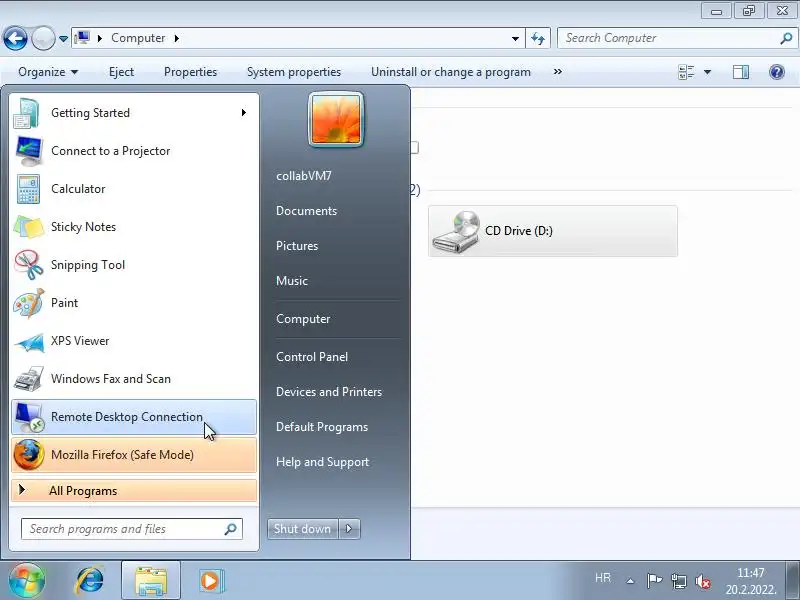This screenshot has height=600, width=800.
Task: Open collabVM7 user folder
Action: (x=304, y=176)
